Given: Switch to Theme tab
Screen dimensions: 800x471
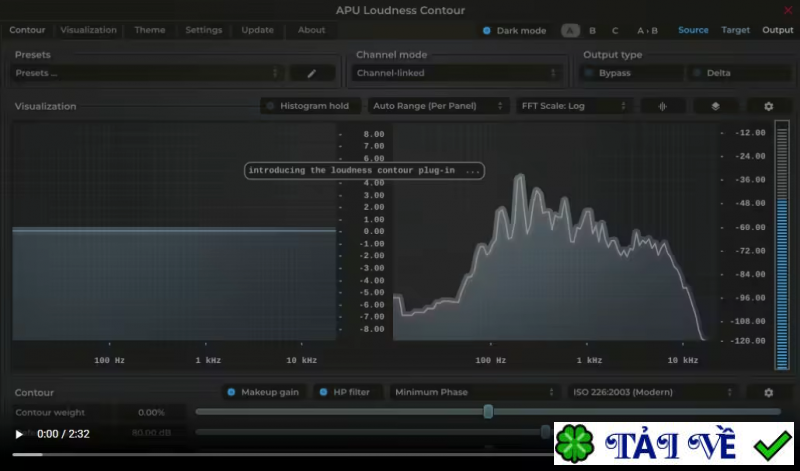Looking at the screenshot, I should coord(149,30).
